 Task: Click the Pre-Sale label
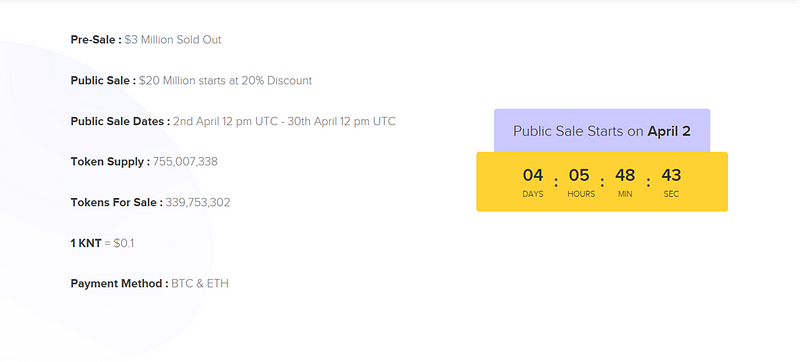click(96, 40)
